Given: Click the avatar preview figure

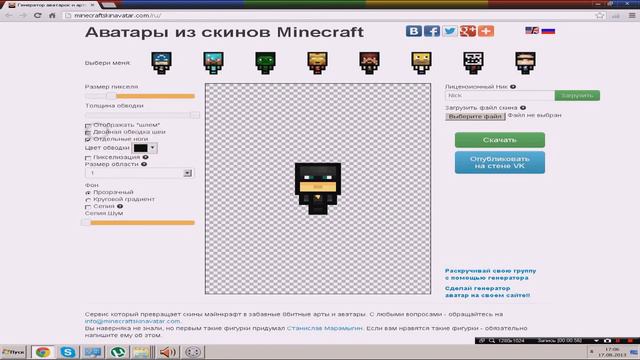Looking at the screenshot, I should pyautogui.click(x=318, y=189).
